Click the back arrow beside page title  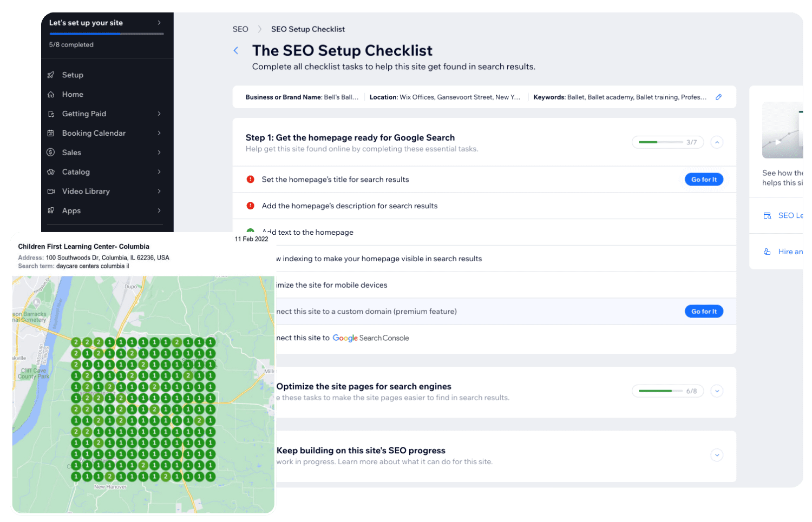coord(236,51)
